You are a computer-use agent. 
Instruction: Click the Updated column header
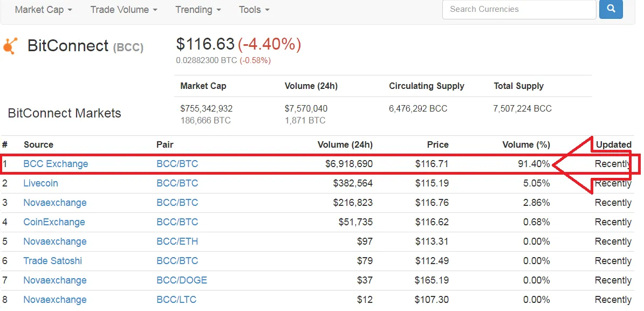pos(614,144)
